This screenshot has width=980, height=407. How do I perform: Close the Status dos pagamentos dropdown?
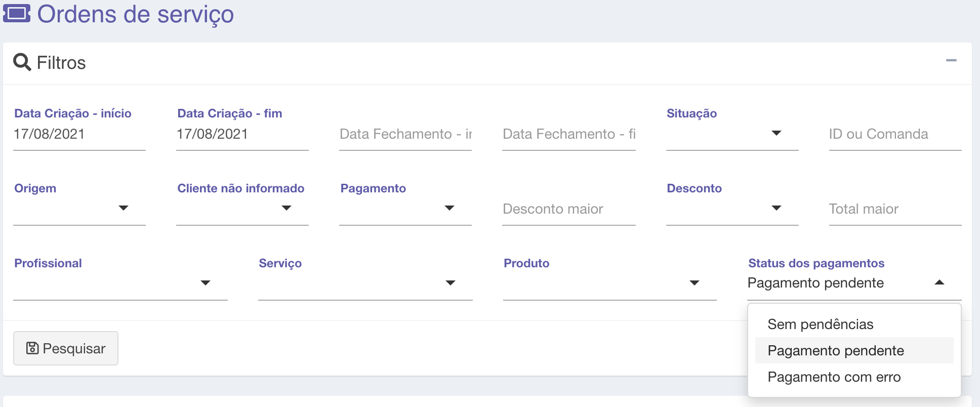(x=939, y=283)
